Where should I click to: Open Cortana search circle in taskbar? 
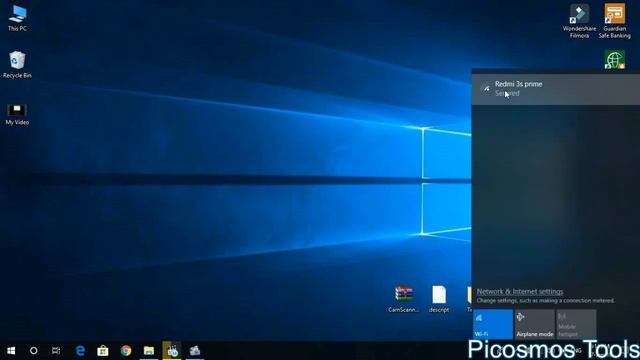pos(33,351)
